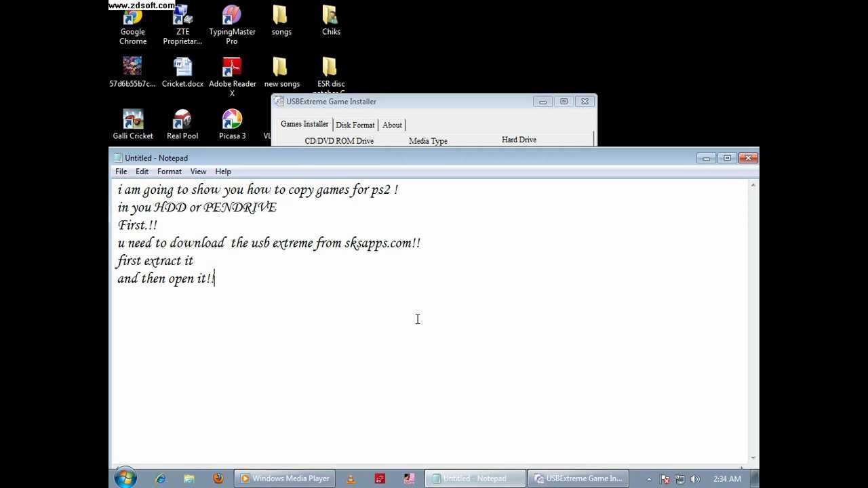
Task: Open Notepad View menu
Action: click(x=198, y=171)
